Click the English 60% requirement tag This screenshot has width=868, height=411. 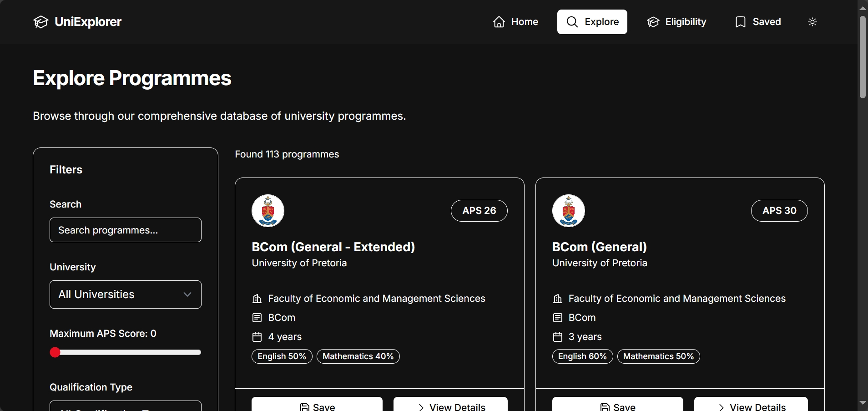(x=582, y=356)
